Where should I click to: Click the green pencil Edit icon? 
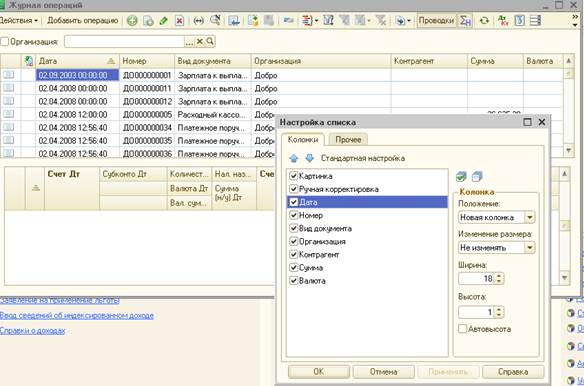tap(164, 21)
